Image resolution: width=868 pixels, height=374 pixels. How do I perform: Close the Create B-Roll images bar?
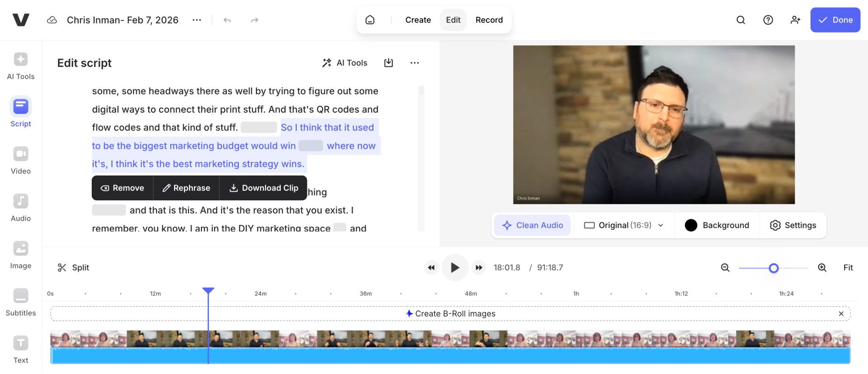point(841,314)
